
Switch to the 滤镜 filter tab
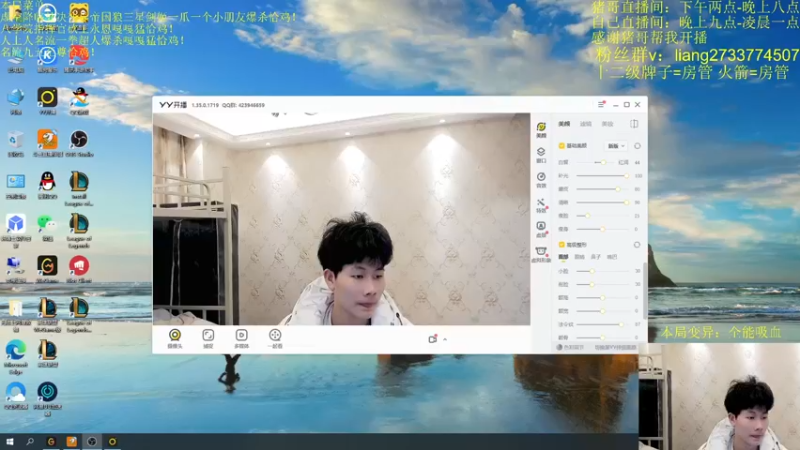pyautogui.click(x=586, y=124)
